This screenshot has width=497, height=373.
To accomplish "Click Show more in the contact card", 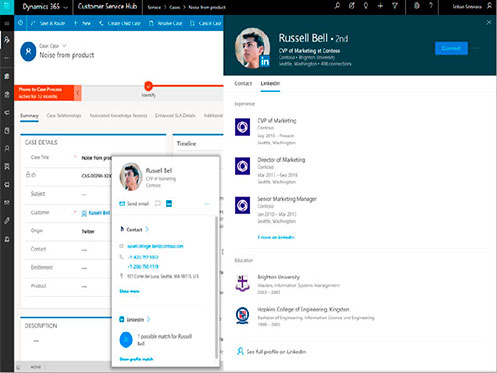I will pyautogui.click(x=129, y=291).
